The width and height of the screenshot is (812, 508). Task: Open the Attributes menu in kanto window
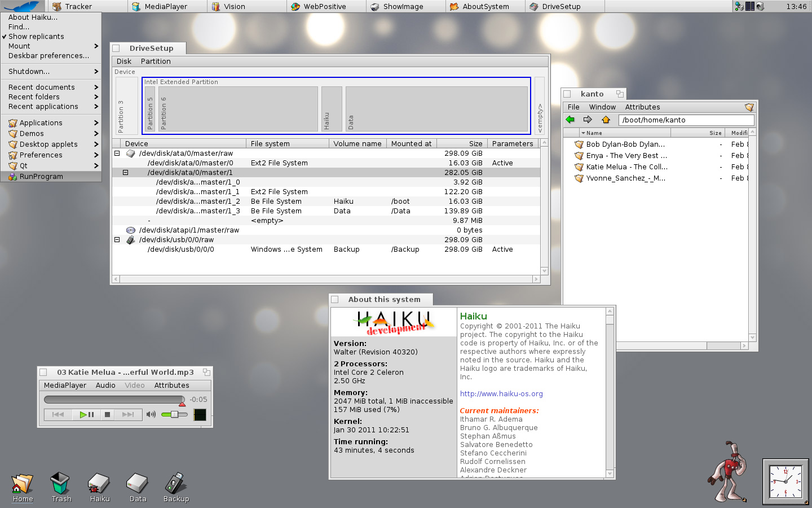tap(642, 107)
